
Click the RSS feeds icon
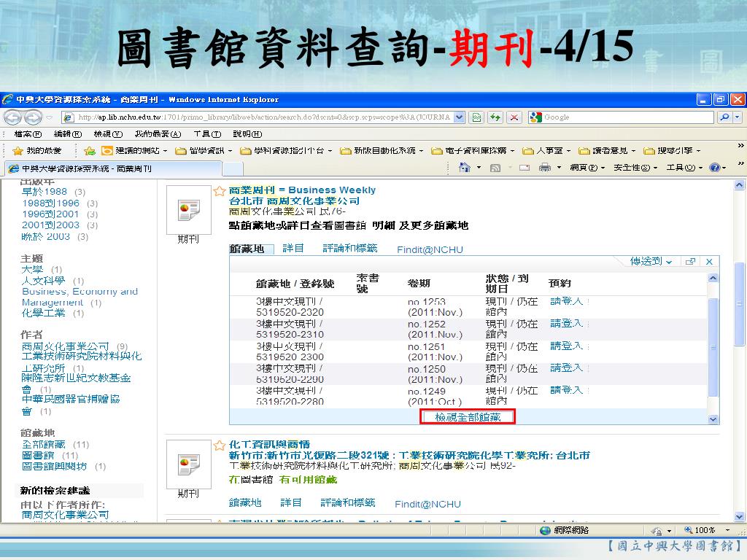point(495,168)
